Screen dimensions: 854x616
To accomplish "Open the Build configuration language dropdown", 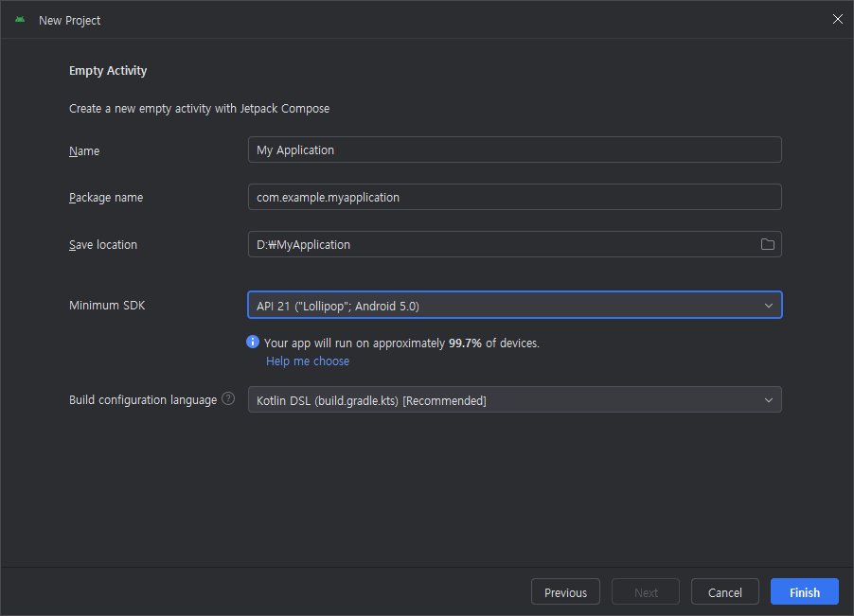I will tap(515, 399).
